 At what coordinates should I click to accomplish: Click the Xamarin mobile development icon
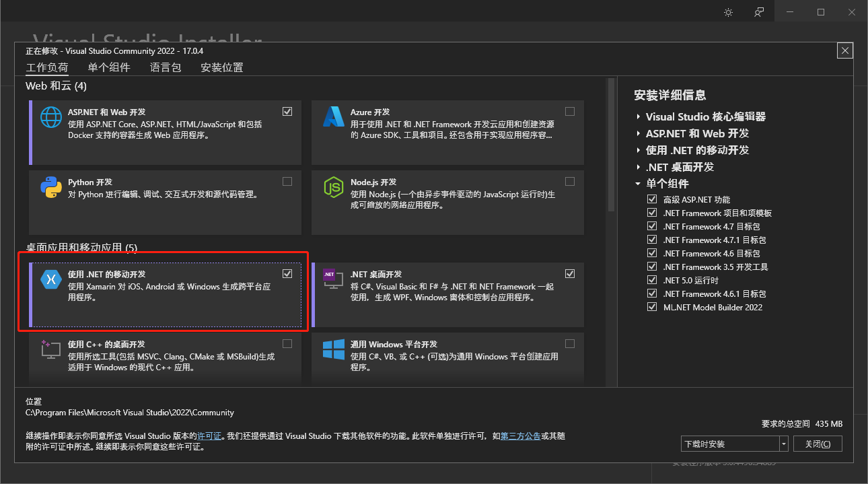pyautogui.click(x=51, y=279)
